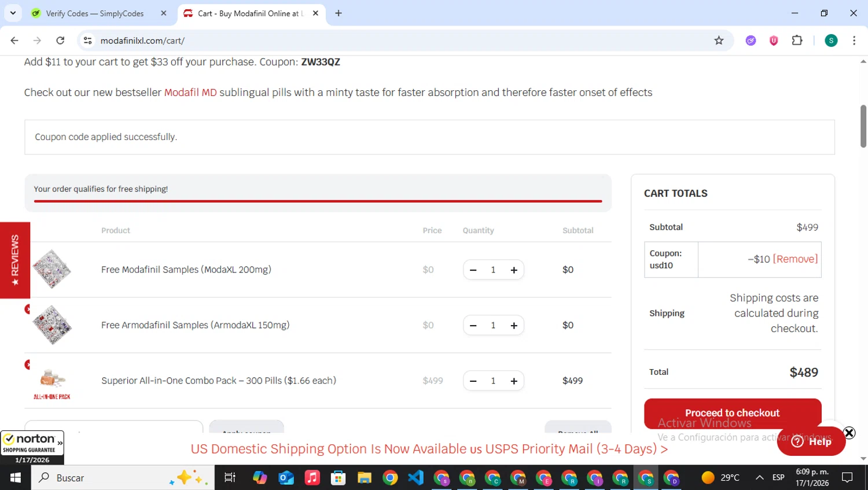
Task: Open the Chrome profile avatar S
Action: 831,40
